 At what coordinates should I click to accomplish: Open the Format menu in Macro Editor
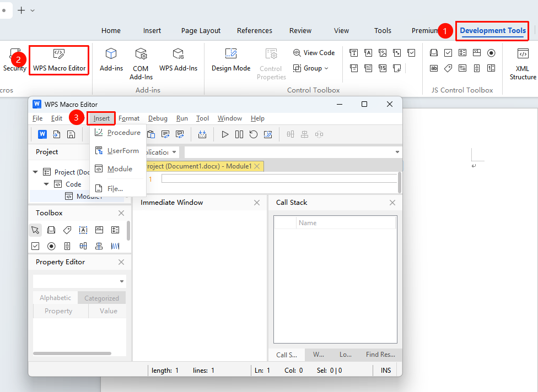pyautogui.click(x=129, y=118)
